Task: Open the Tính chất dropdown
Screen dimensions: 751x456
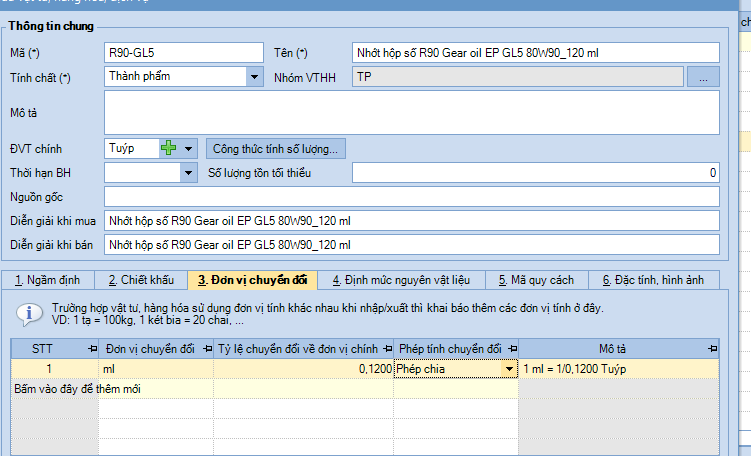Action: pyautogui.click(x=254, y=76)
